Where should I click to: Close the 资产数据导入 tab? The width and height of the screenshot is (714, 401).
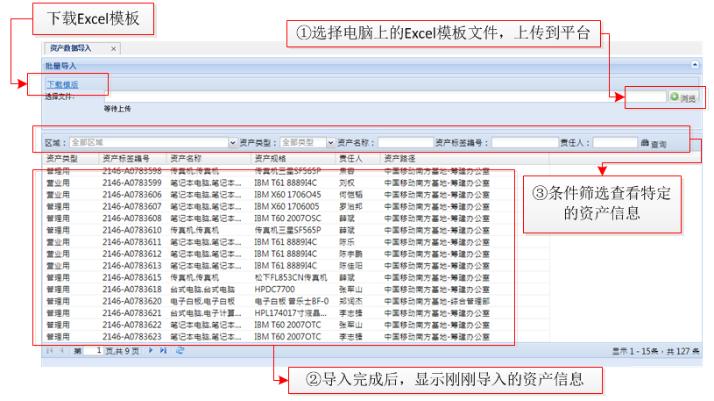tap(113, 49)
